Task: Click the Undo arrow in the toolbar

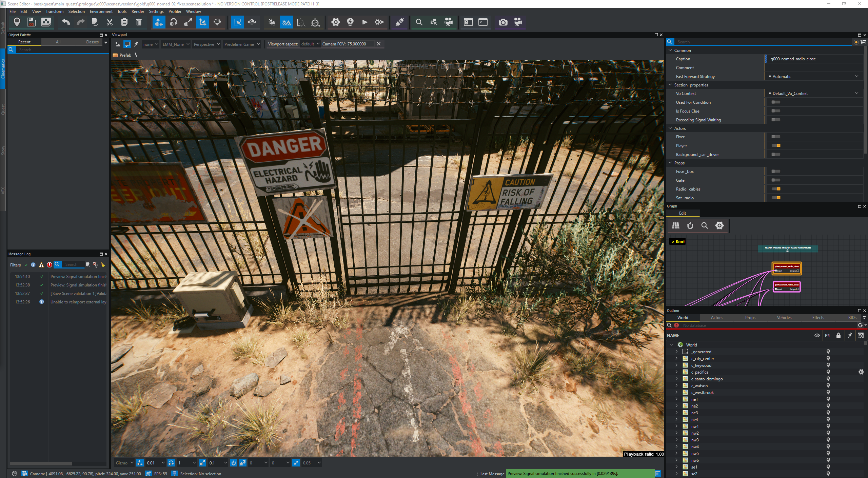Action: [66, 22]
